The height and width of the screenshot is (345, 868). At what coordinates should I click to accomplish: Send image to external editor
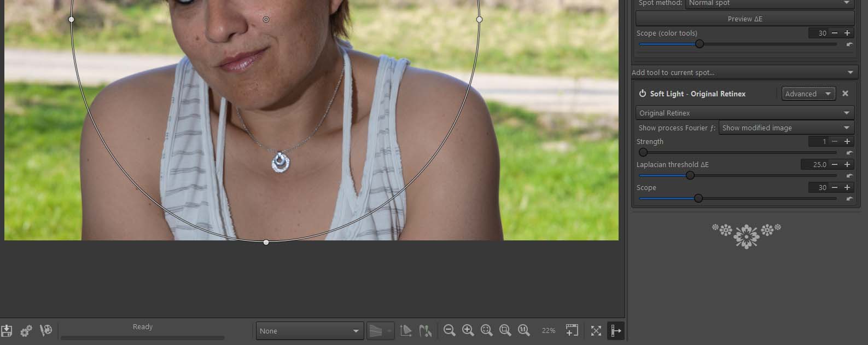tap(46, 330)
